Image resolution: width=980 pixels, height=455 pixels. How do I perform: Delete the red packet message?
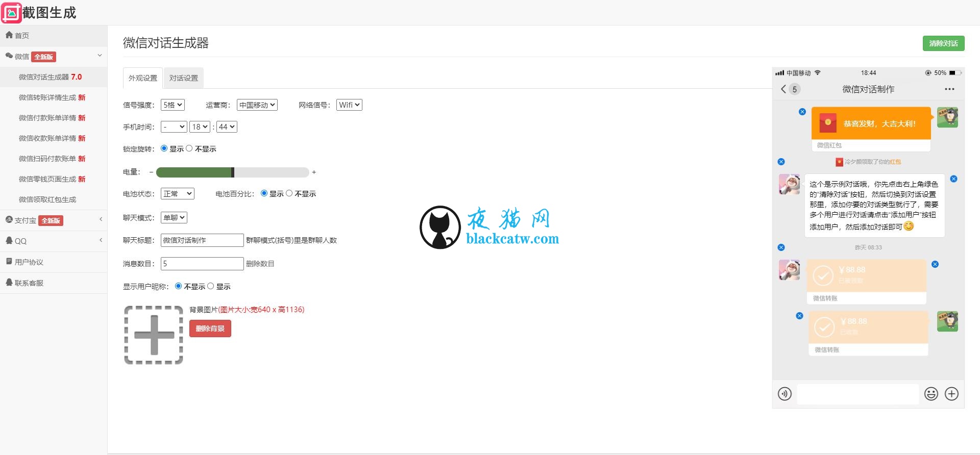pos(802,112)
